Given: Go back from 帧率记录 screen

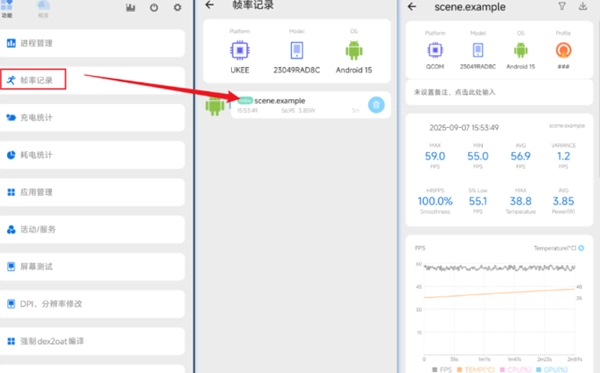Looking at the screenshot, I should 210,5.
